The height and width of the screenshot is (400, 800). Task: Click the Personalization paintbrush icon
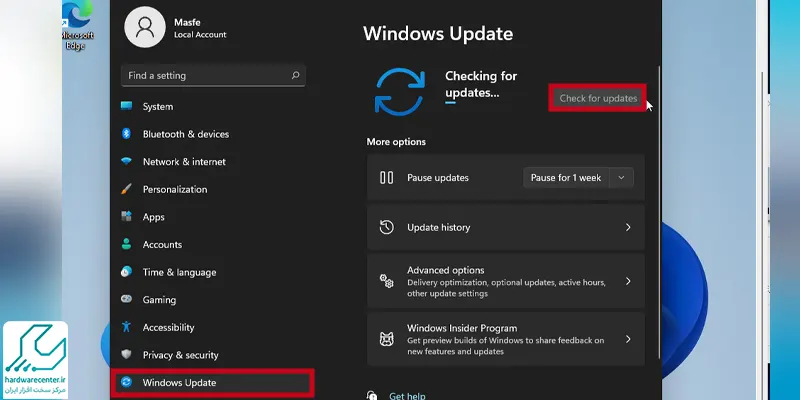[x=127, y=189]
